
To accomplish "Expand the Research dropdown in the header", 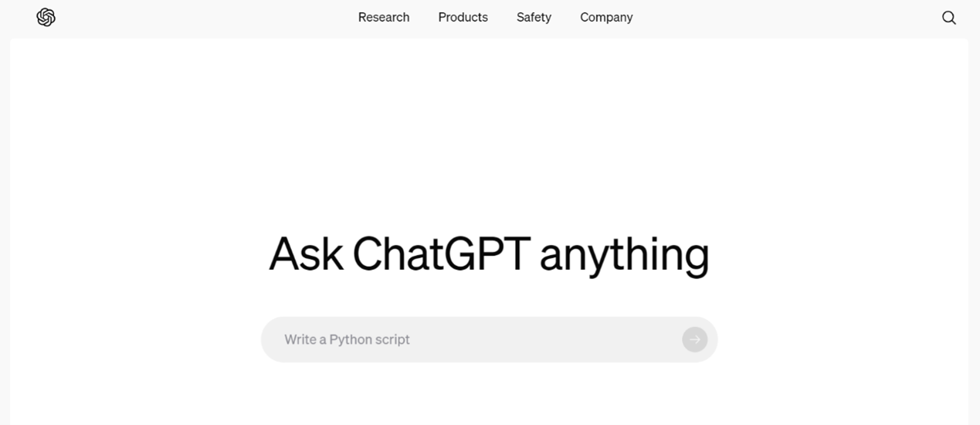I will 384,17.
